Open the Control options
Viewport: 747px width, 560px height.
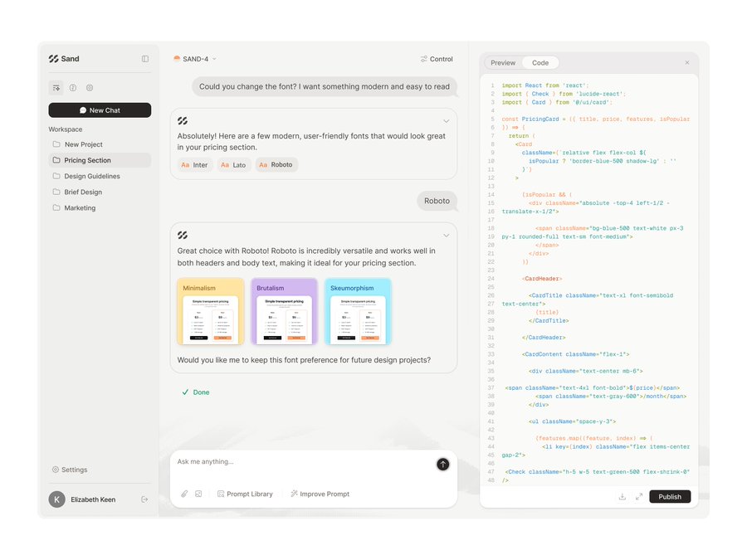click(437, 59)
